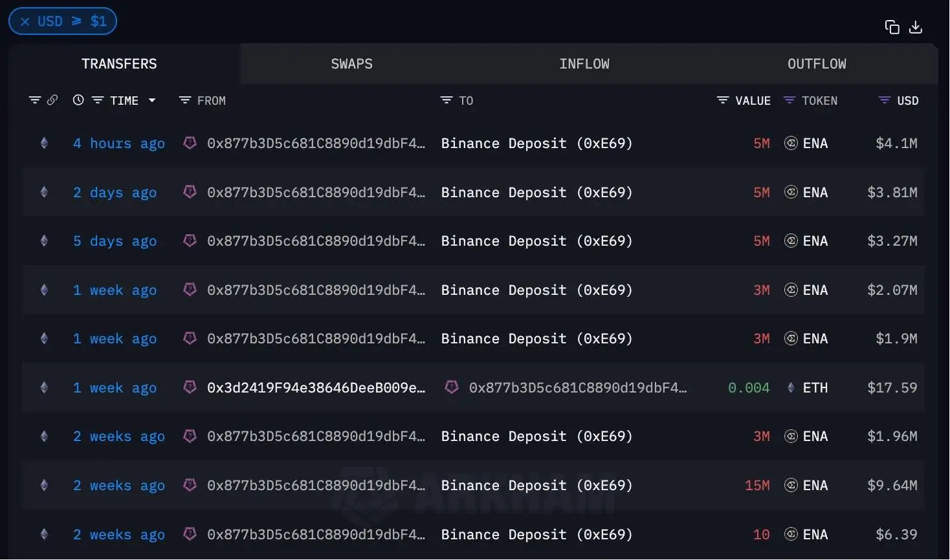Open the VALUE column filter options

coord(722,100)
